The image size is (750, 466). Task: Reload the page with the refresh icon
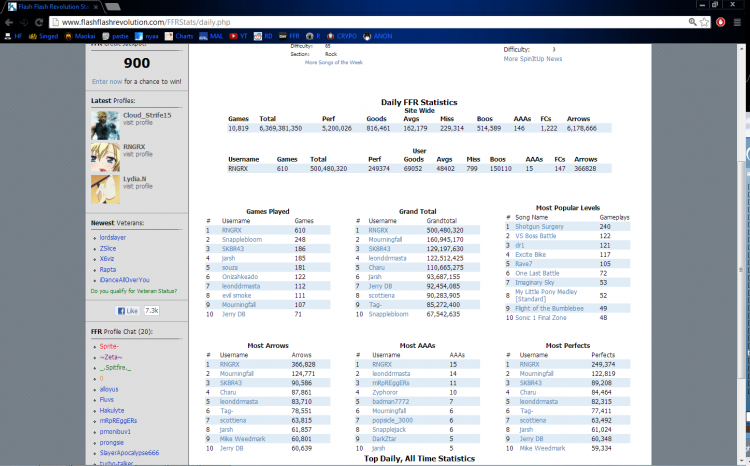click(38, 21)
